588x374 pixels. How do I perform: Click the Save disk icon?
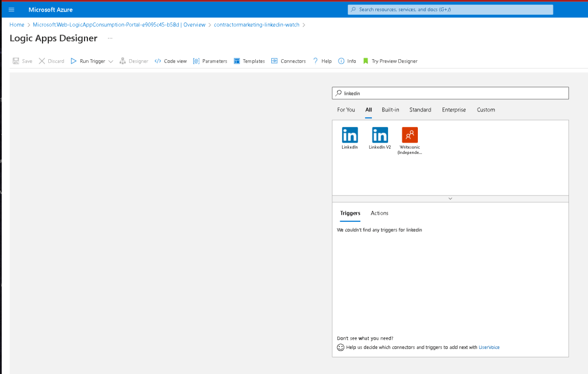(16, 61)
